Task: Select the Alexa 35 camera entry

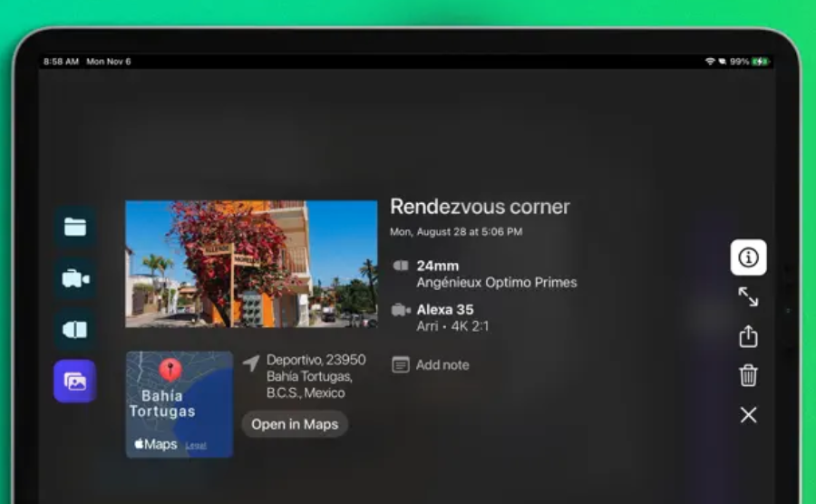Action: [453, 317]
